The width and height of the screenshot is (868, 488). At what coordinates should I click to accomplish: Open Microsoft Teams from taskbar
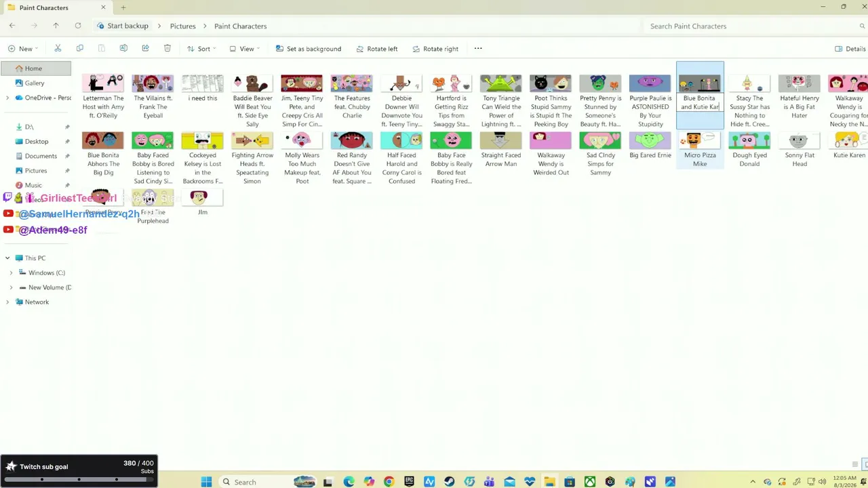click(489, 482)
